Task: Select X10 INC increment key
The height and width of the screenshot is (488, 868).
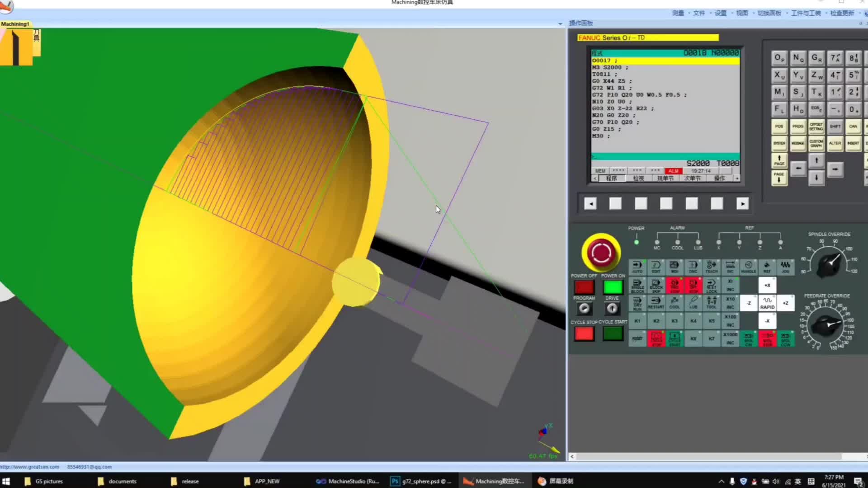Action: point(730,303)
